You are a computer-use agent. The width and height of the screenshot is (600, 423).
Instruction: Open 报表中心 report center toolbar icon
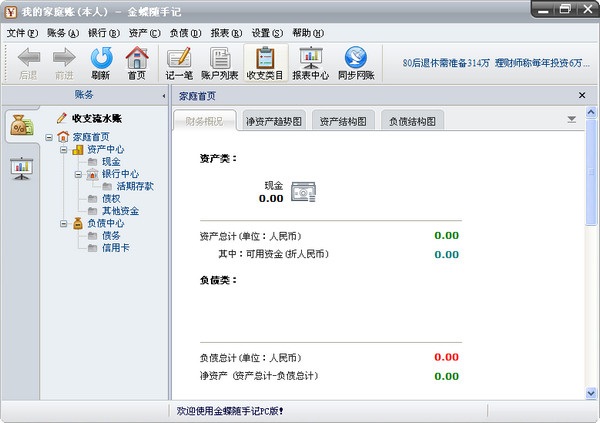coord(310,62)
